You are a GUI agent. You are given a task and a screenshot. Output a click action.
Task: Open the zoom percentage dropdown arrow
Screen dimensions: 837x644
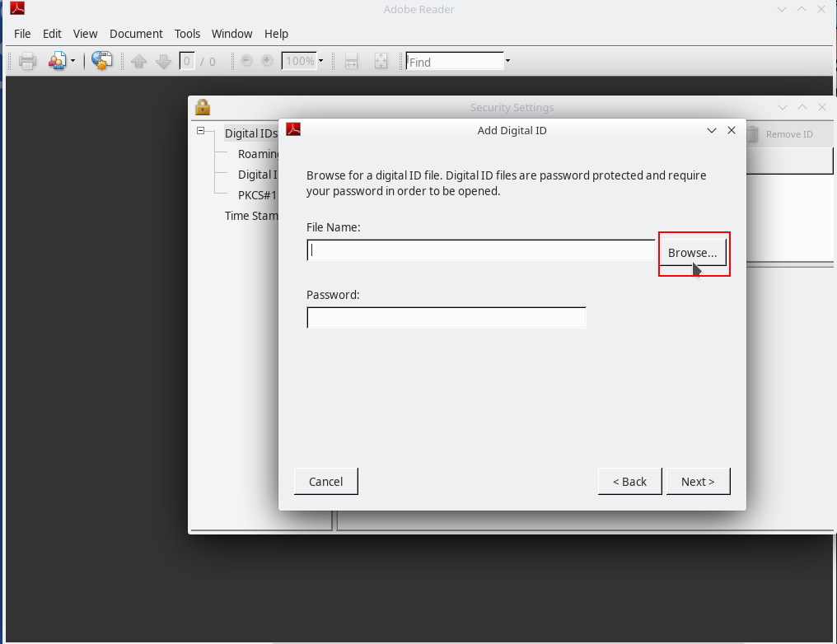[x=320, y=62]
